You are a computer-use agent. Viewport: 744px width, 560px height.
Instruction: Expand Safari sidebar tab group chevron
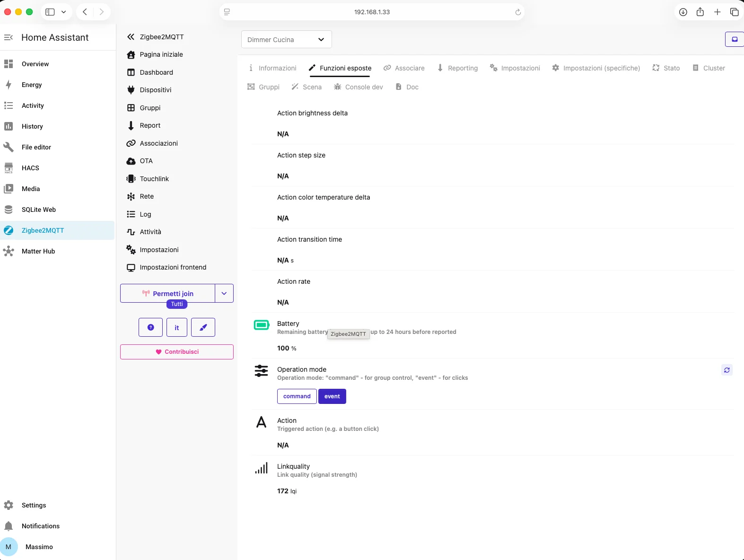coord(63,12)
